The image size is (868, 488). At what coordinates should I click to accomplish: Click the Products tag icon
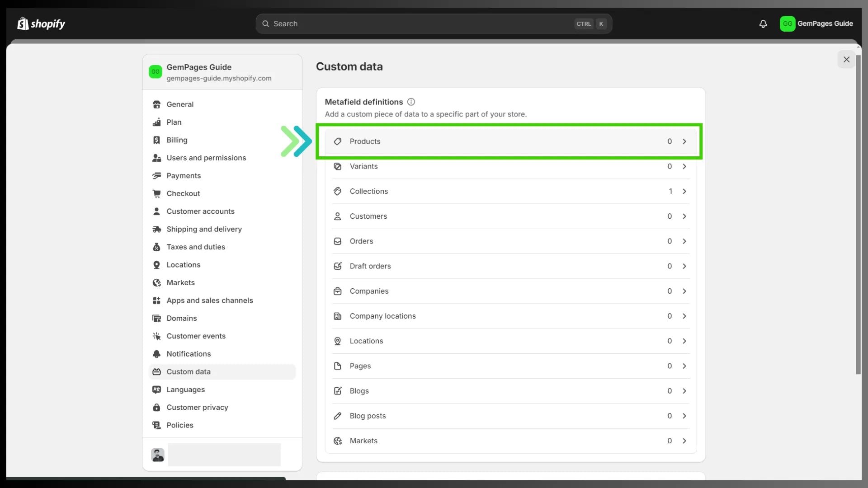click(x=337, y=141)
